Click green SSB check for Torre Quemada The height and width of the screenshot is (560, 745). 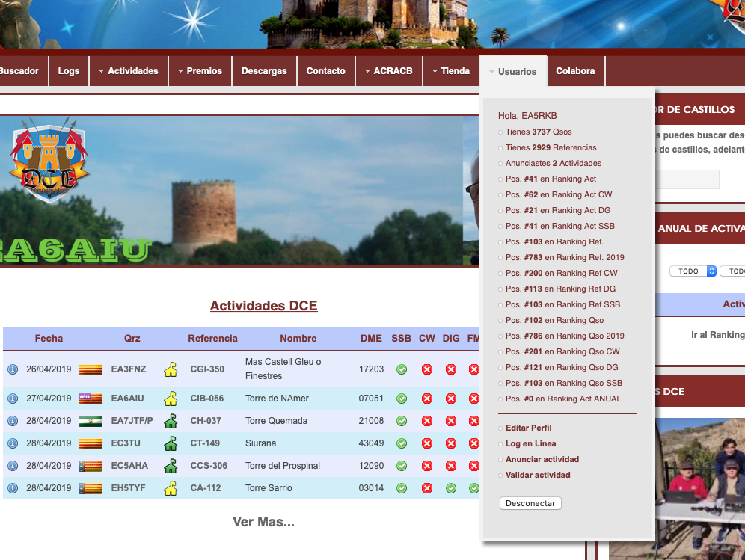pyautogui.click(x=402, y=421)
